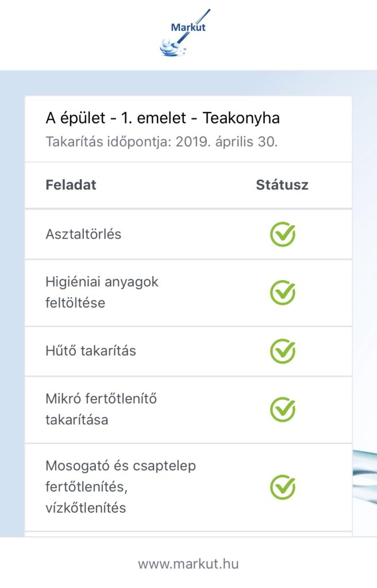Click the Markut logo at top
This screenshot has height=588, width=377.
click(184, 33)
